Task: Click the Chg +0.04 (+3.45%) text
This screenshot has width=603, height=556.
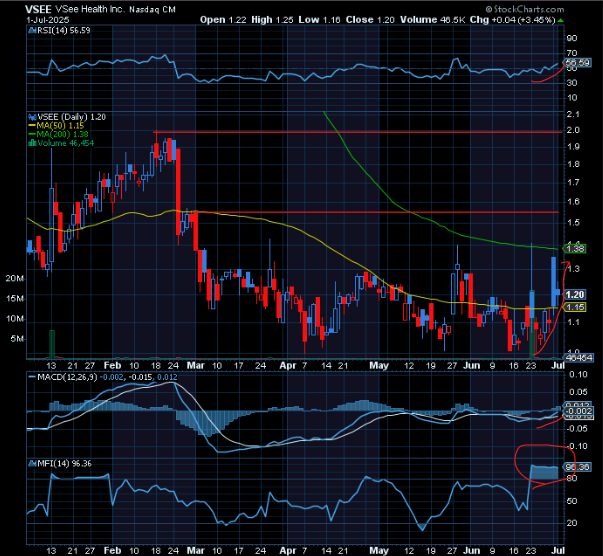Action: [513, 20]
